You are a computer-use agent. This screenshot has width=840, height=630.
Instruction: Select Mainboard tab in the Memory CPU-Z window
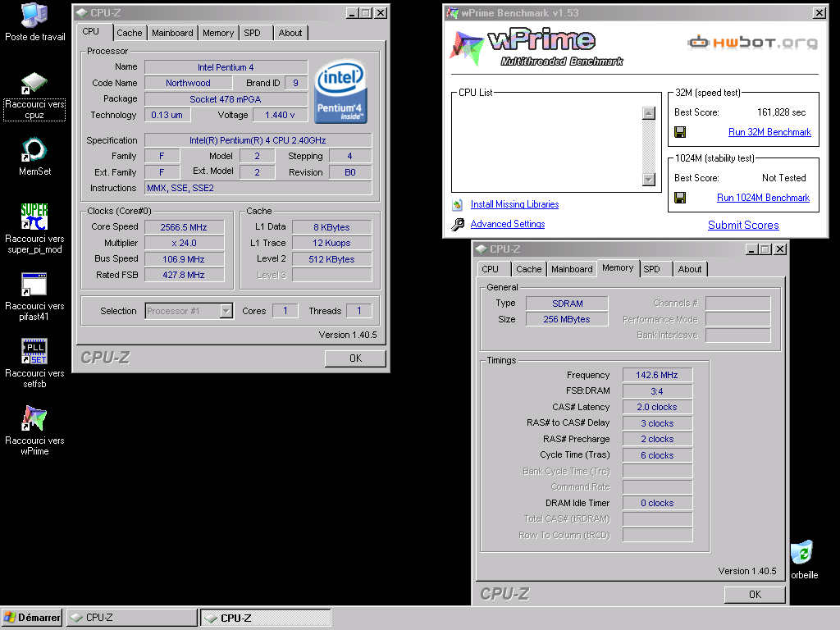[x=572, y=269]
